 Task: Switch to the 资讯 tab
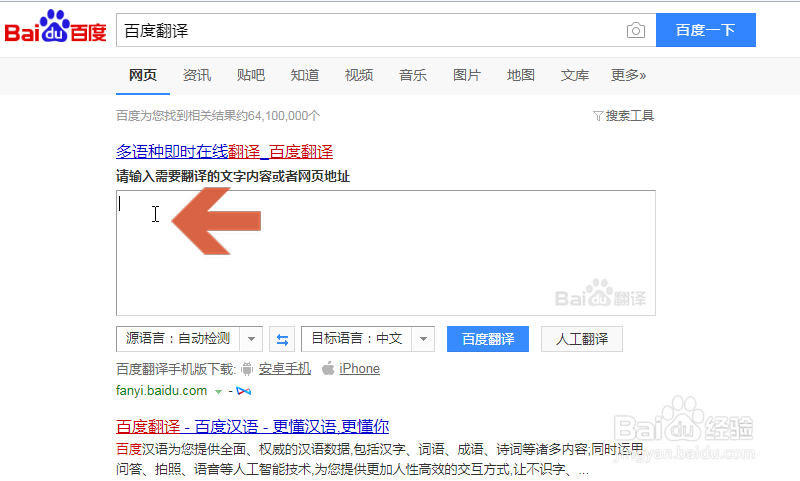point(197,75)
